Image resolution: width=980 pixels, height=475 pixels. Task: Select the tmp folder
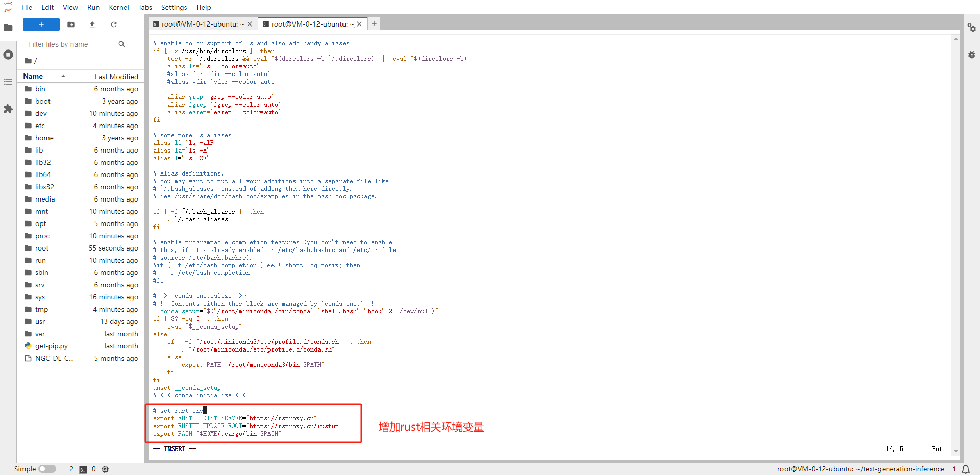coord(81,309)
